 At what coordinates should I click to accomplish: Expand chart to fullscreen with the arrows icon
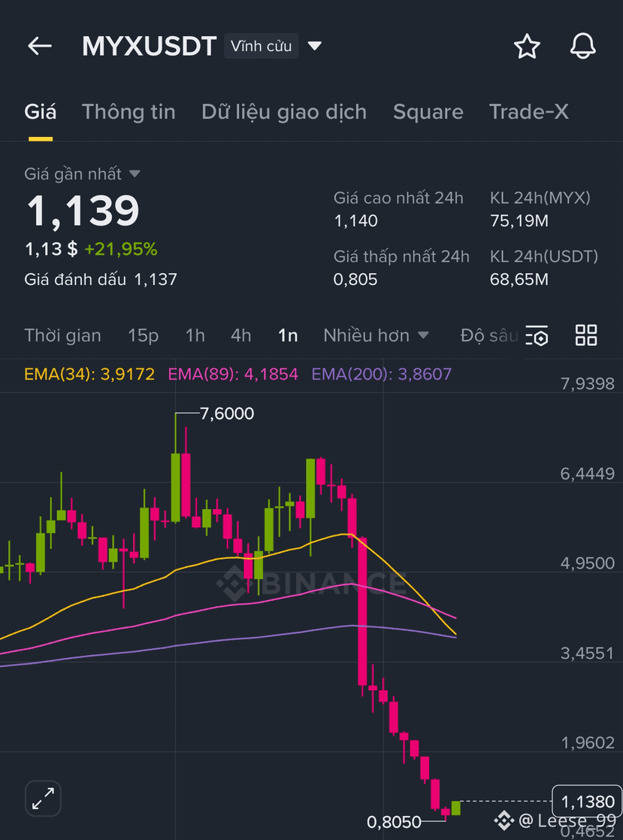43,798
